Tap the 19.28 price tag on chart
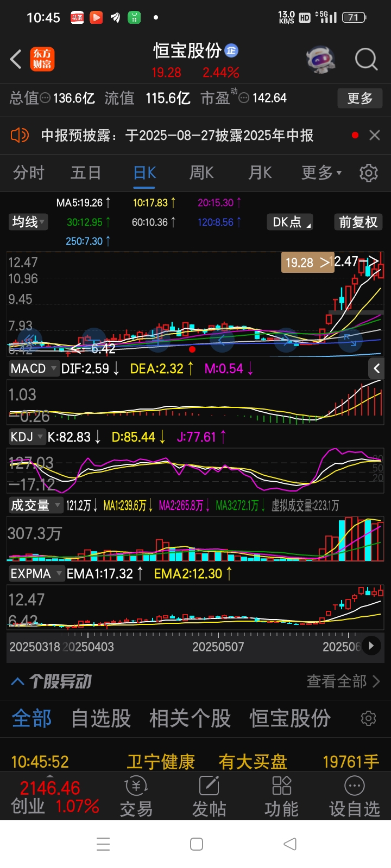Image resolution: width=391 pixels, height=868 pixels. (307, 263)
